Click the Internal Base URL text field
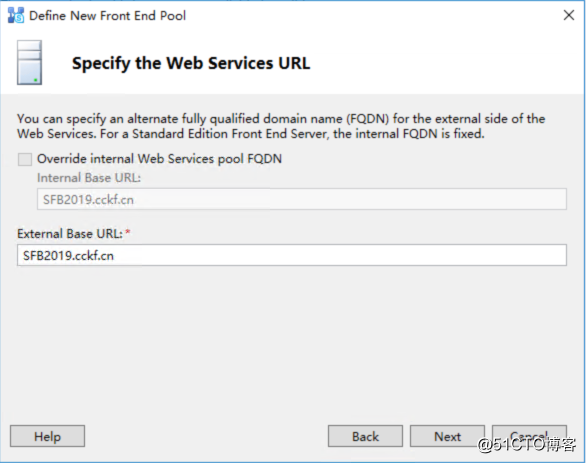Image resolution: width=586 pixels, height=463 pixels. click(302, 199)
